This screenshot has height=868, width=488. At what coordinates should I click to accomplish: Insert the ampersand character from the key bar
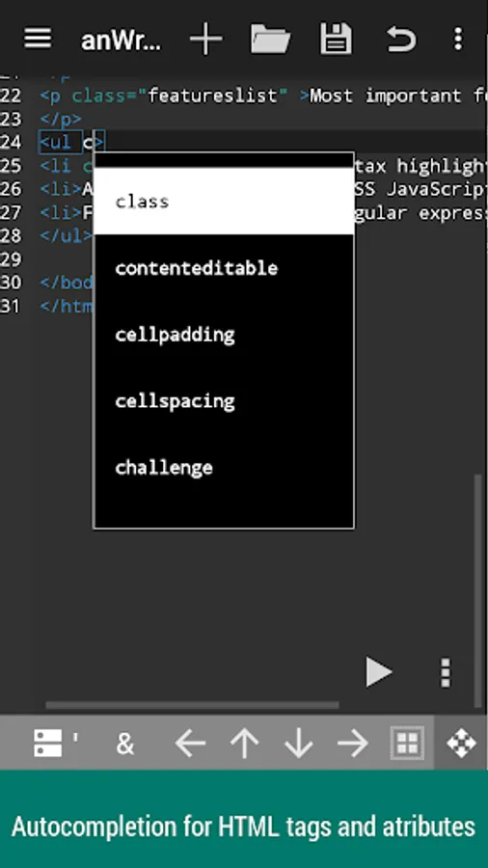coord(125,744)
